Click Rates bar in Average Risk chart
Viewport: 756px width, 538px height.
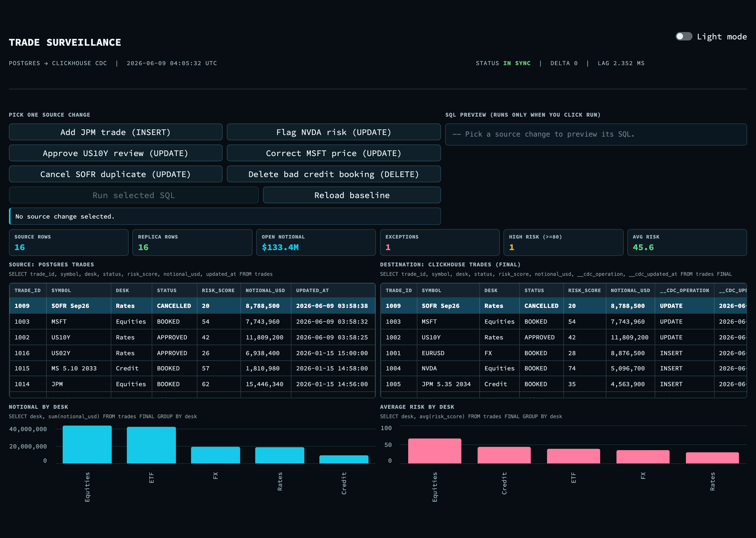712,458
